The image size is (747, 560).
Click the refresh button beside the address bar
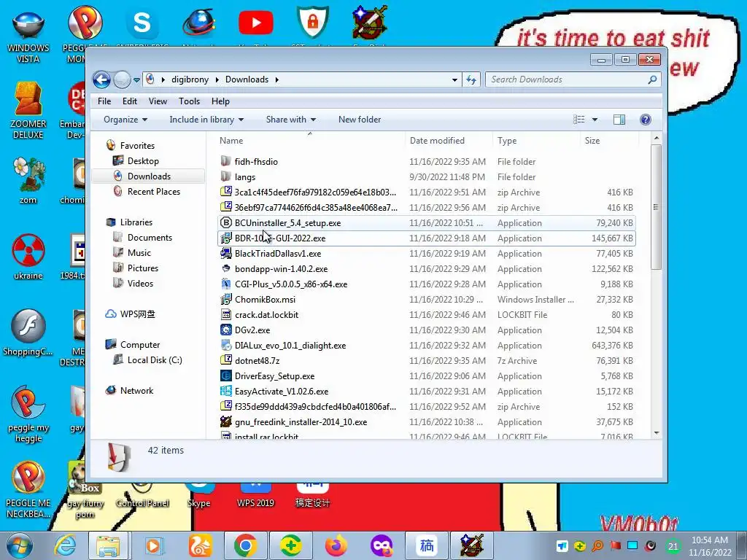471,79
